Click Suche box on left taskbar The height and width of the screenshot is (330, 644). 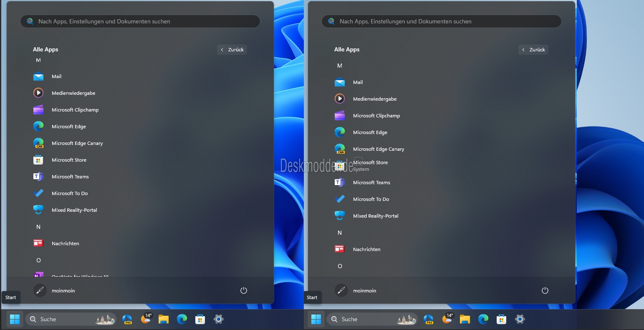[71, 319]
